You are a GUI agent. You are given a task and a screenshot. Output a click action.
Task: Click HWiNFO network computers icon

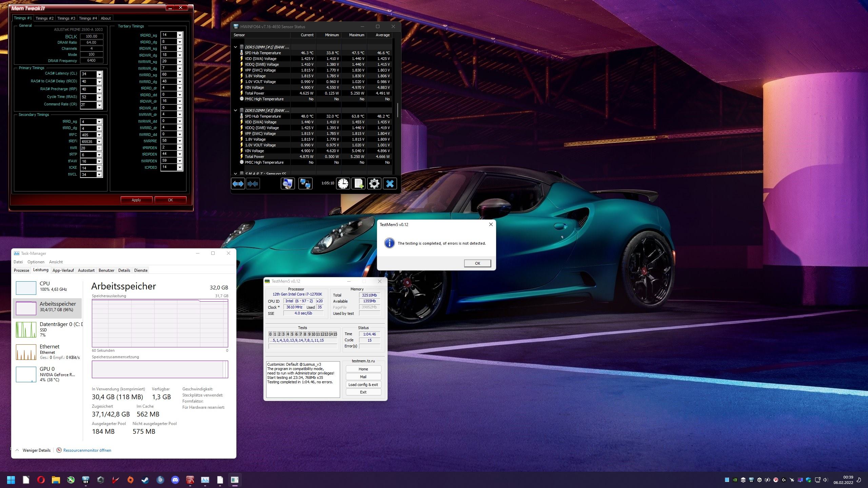[x=305, y=184]
